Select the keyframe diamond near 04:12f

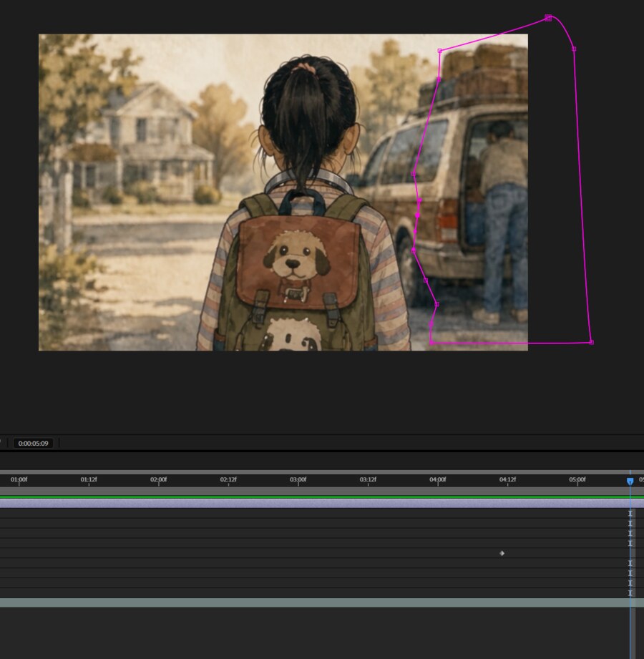502,553
